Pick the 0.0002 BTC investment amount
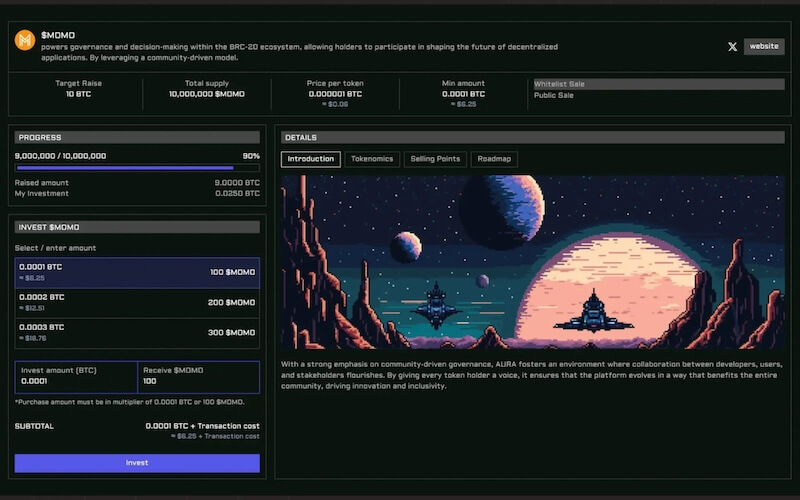 [x=137, y=303]
